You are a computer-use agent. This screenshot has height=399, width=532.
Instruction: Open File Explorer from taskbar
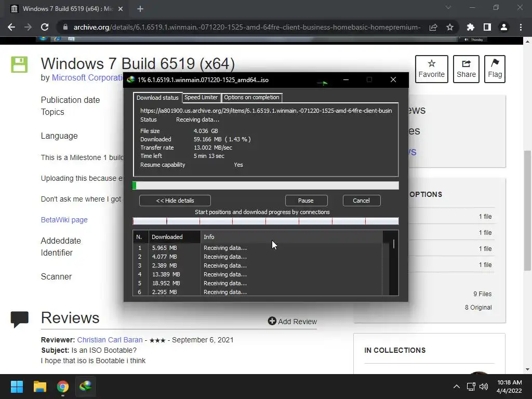[x=39, y=387]
